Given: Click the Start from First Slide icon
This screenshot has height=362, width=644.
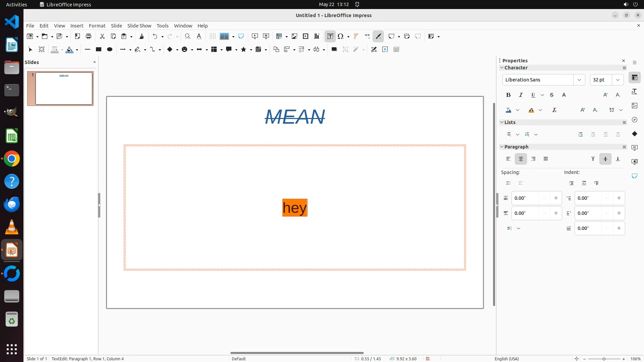Looking at the screenshot, I should (255, 36).
